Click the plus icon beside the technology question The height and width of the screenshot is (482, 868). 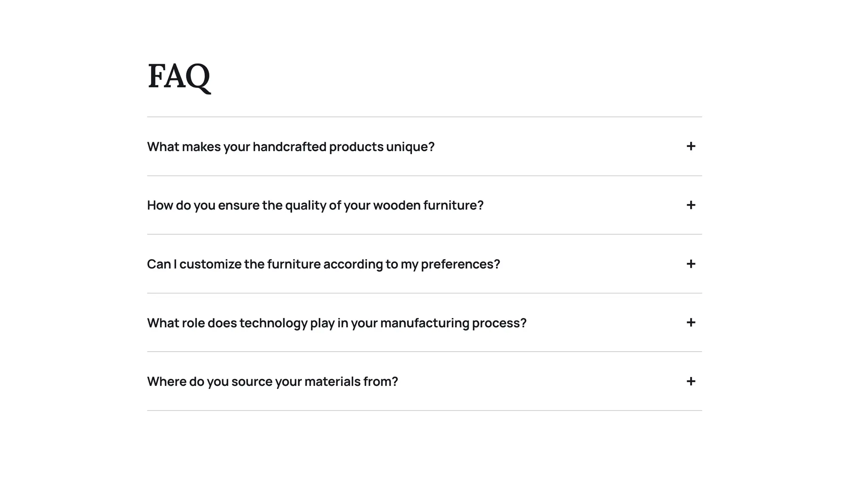coord(691,323)
